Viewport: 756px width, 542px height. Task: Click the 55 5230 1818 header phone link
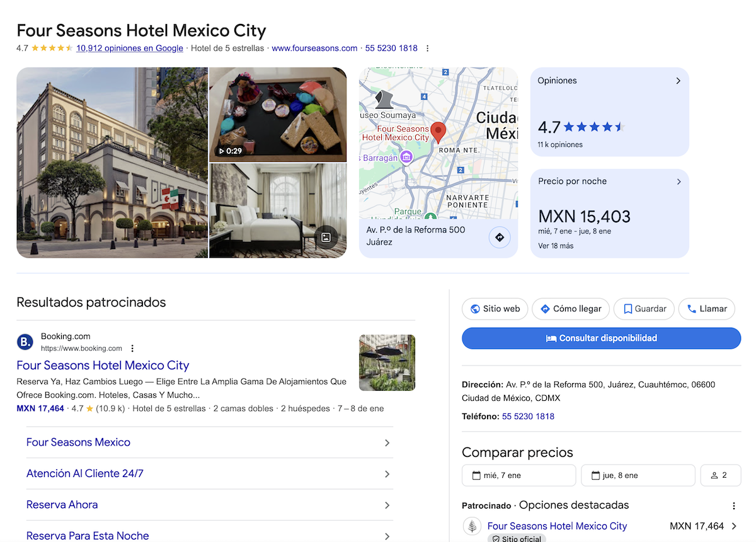coord(391,49)
